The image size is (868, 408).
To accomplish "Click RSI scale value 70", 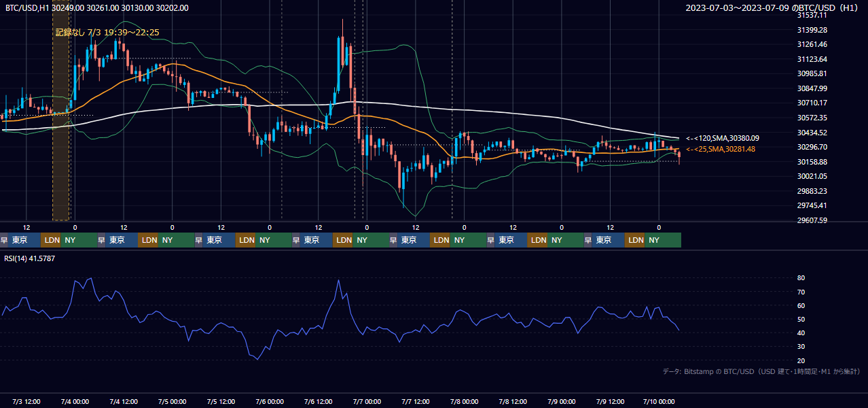I will (x=801, y=292).
